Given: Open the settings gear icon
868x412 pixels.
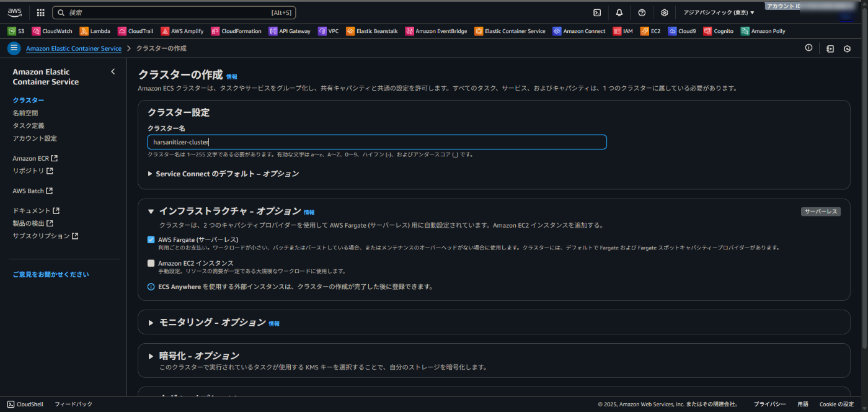Looking at the screenshot, I should click(x=665, y=12).
